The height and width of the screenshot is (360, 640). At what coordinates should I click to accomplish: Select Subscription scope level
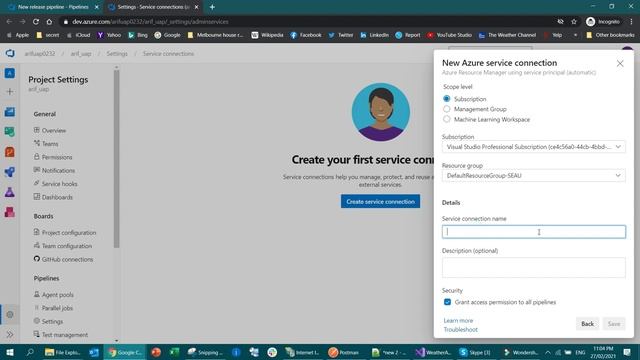pos(447,99)
